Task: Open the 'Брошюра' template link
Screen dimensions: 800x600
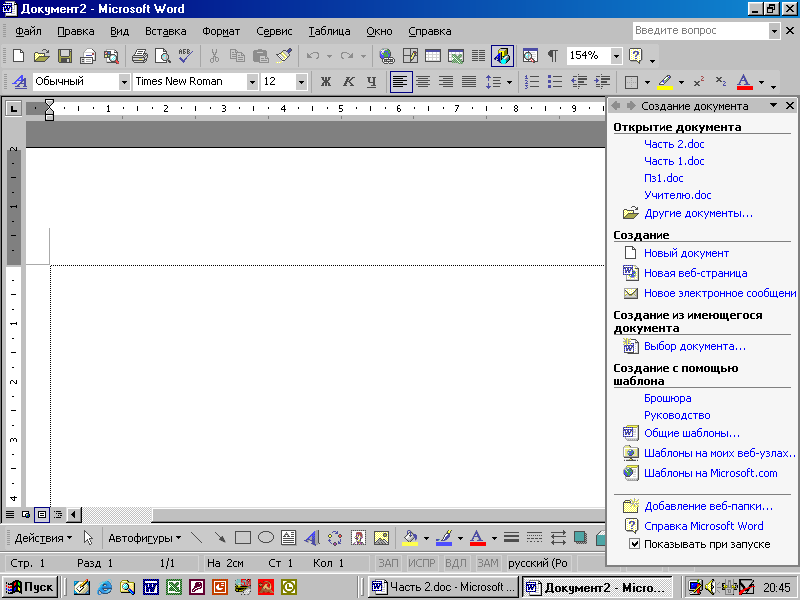Action: pyautogui.click(x=667, y=398)
